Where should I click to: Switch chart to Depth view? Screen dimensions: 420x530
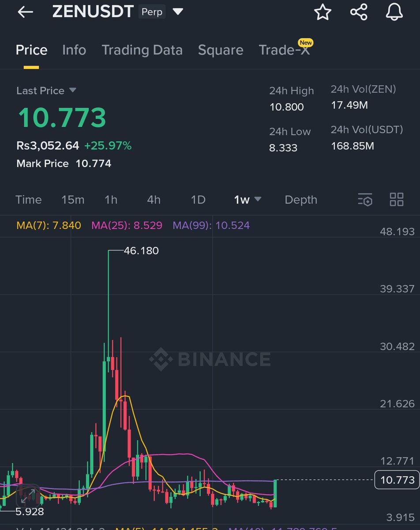[301, 200]
